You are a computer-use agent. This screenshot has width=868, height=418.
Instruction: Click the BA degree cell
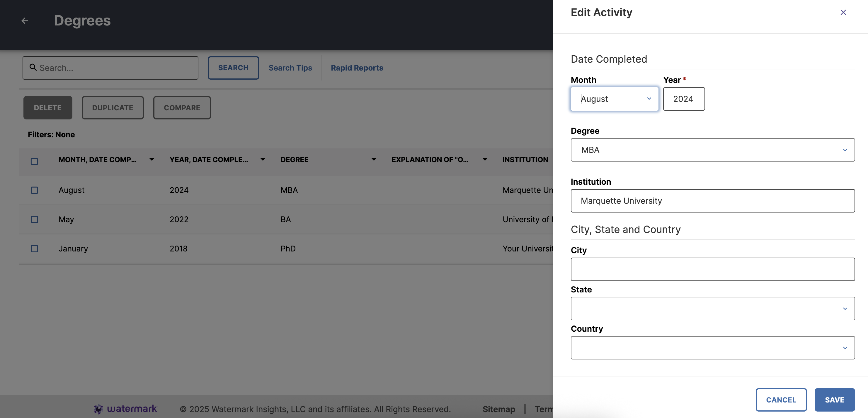286,220
